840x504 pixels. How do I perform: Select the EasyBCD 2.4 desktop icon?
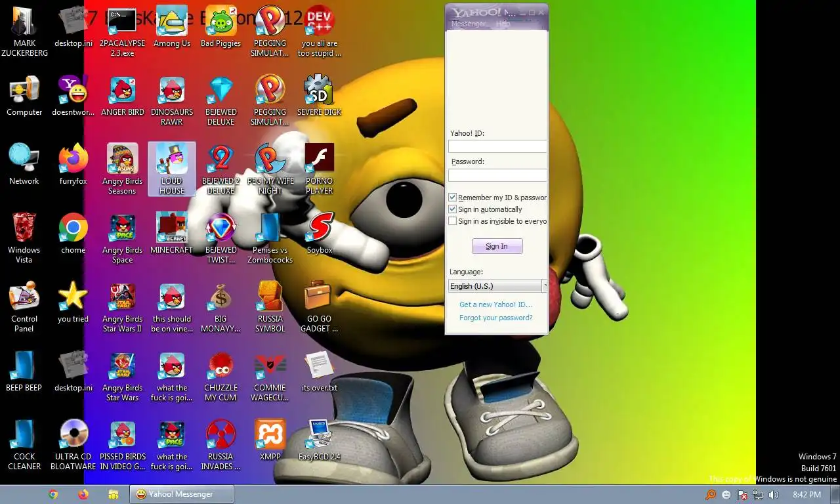coord(319,440)
